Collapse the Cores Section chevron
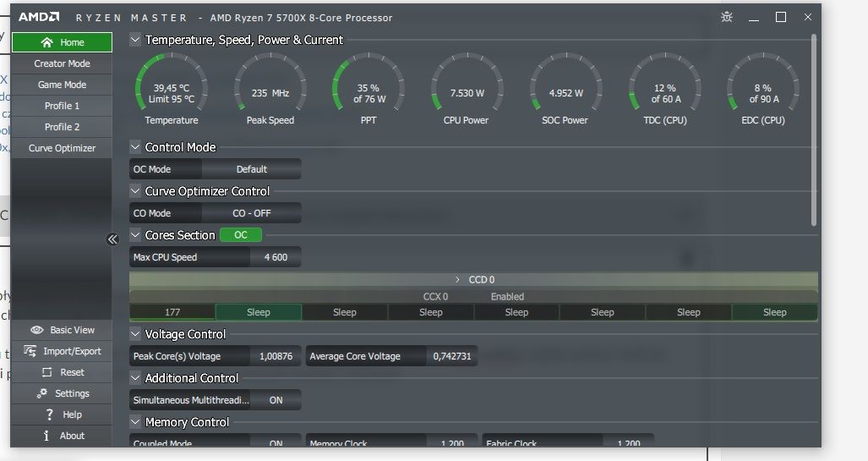Viewport: 868px width, 461px height. coord(134,235)
